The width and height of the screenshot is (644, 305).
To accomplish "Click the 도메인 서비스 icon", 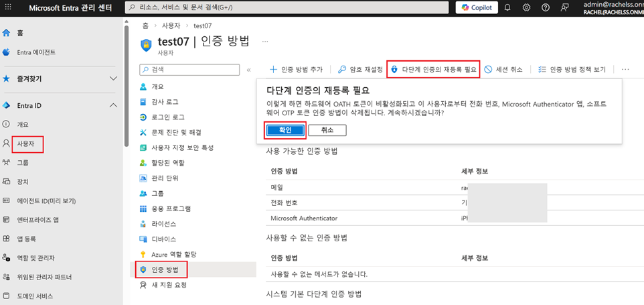I will (6, 296).
